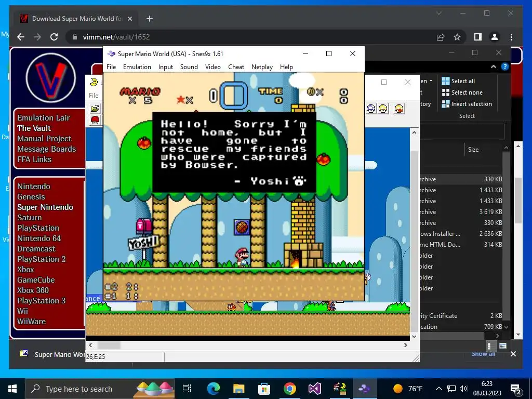Viewport: 532px width, 399px height.
Task: Select the Security Certificate row sized 2 KB
Action: [461, 315]
